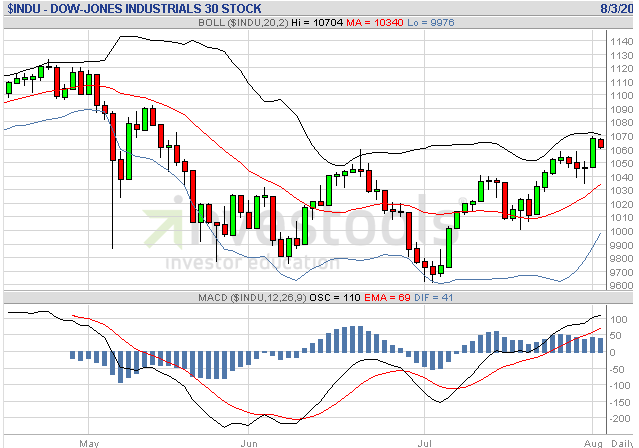Click the 1140 price axis label

coord(621,41)
